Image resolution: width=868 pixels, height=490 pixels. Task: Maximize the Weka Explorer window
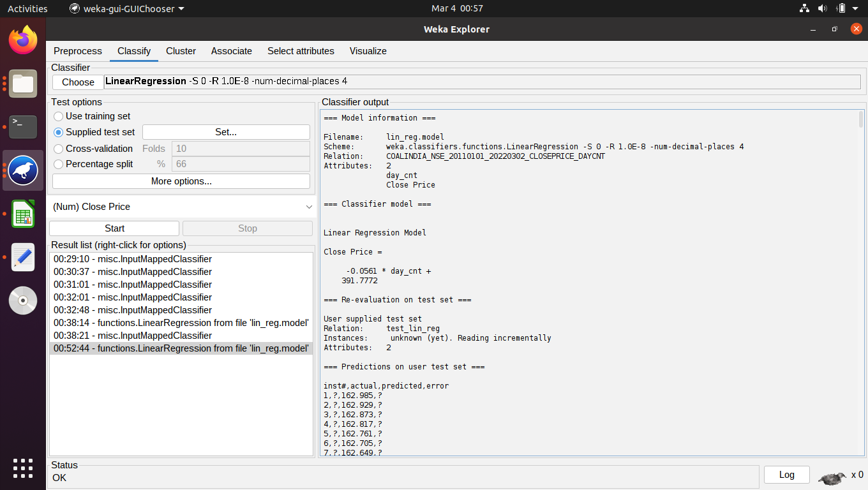tap(834, 29)
